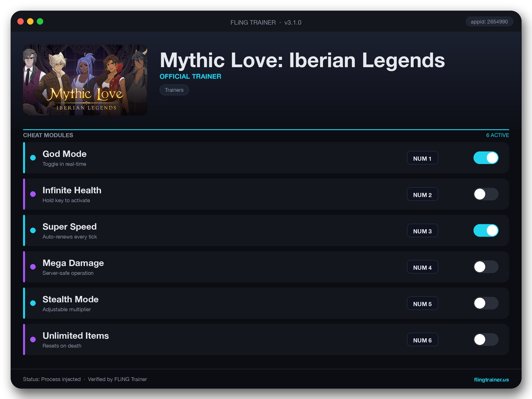The width and height of the screenshot is (532, 399).
Task: Click the NUM 1 hotkey button
Action: (x=422, y=158)
